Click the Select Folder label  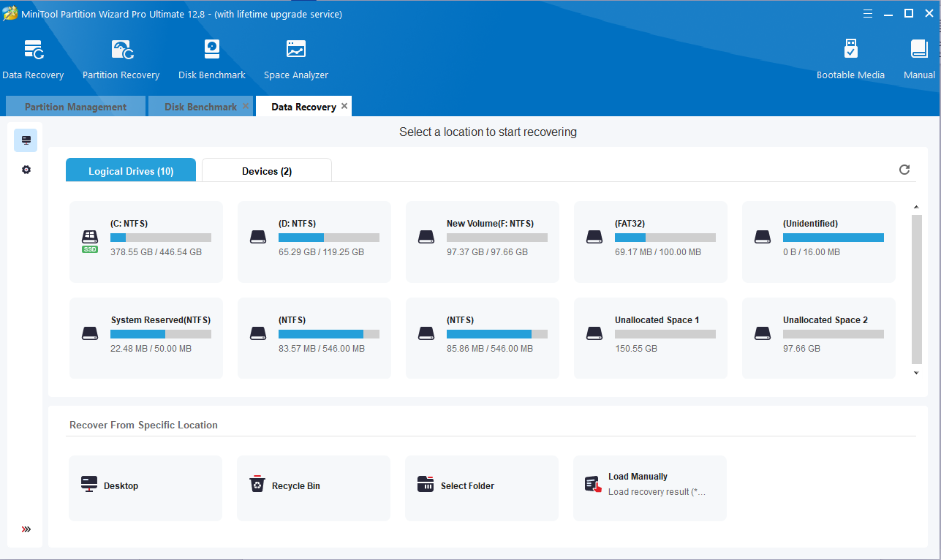[467, 485]
